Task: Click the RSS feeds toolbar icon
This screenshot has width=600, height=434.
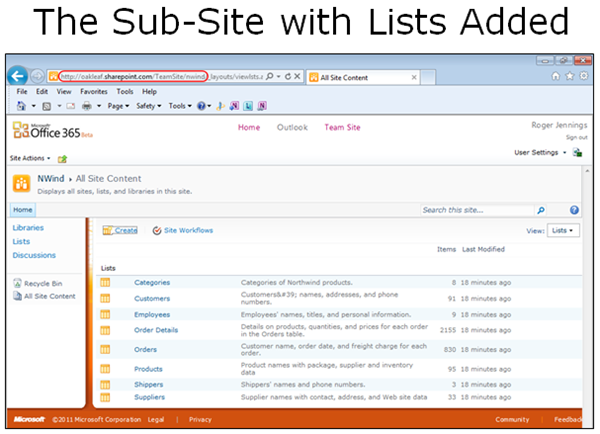Action: click(x=47, y=106)
